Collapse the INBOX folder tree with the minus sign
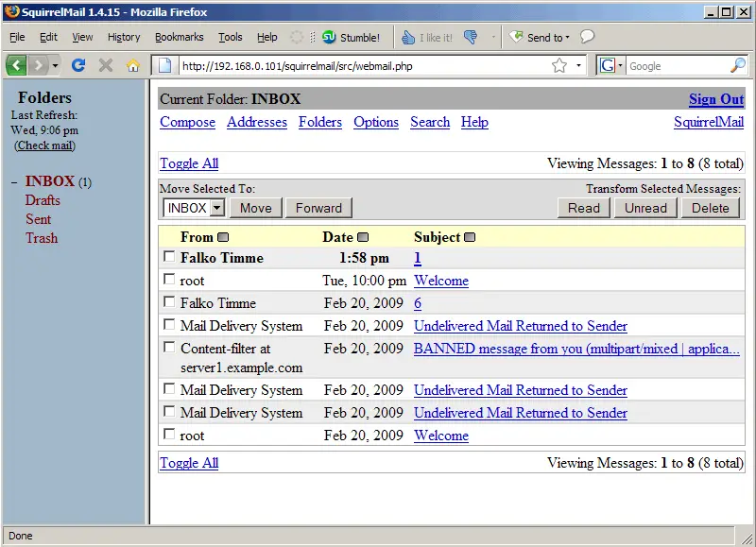This screenshot has width=756, height=547. click(14, 182)
